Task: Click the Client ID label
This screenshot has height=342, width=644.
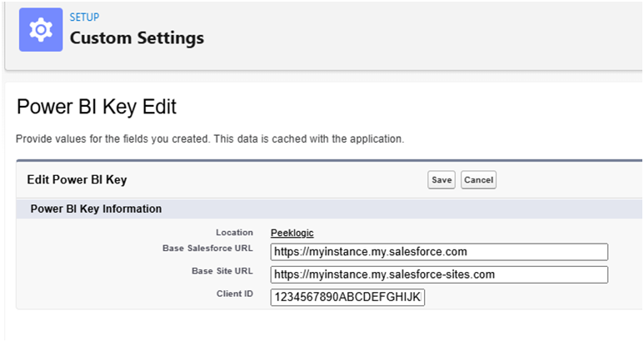Action: click(233, 294)
